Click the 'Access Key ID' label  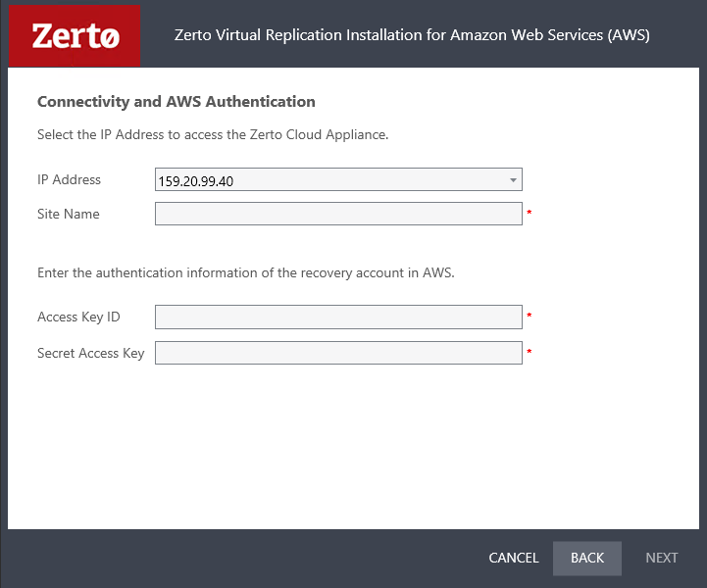(78, 318)
